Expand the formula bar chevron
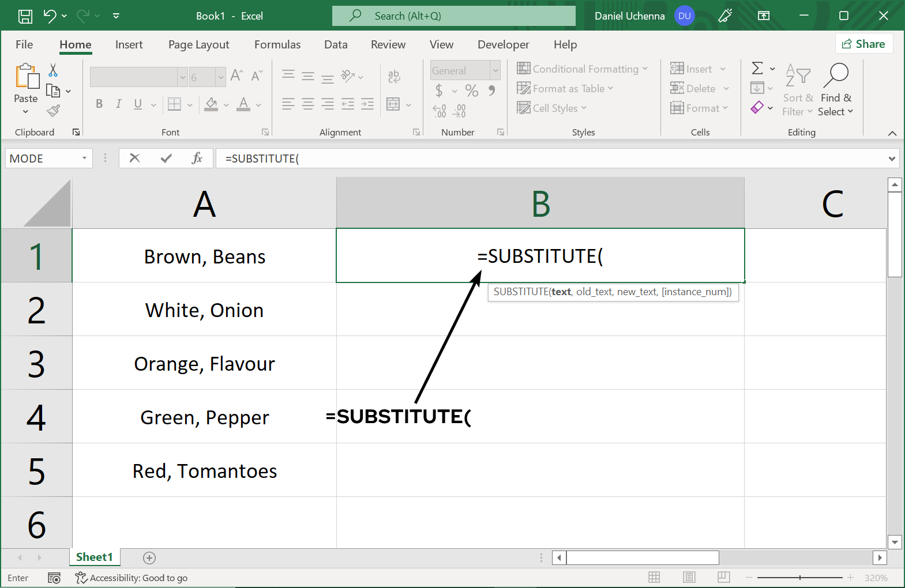The height and width of the screenshot is (588, 905). point(892,159)
